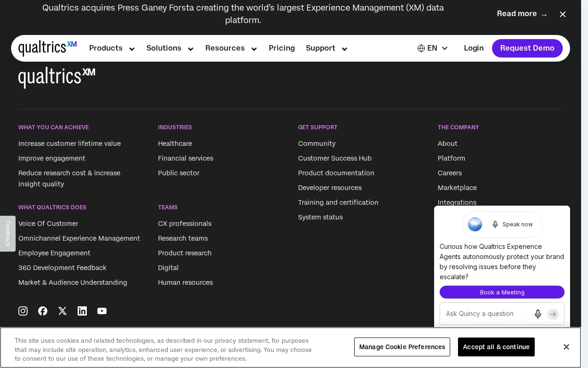Open the Improve engagement link

(x=52, y=158)
